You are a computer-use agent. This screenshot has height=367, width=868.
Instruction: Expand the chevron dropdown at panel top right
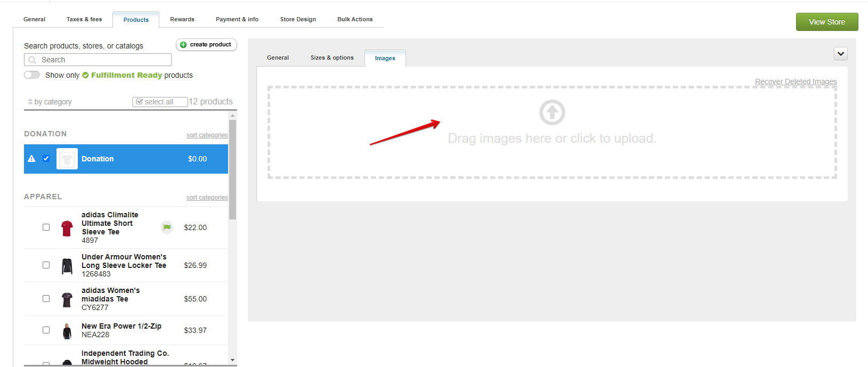841,54
